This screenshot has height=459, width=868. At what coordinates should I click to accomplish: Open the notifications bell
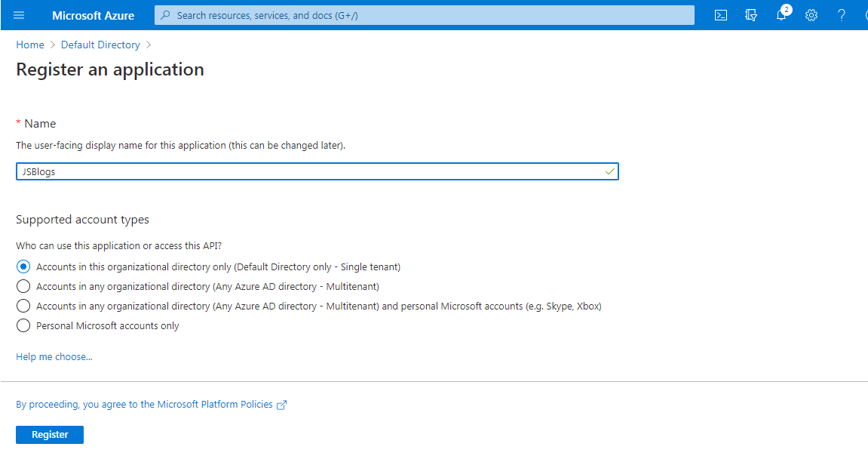782,15
